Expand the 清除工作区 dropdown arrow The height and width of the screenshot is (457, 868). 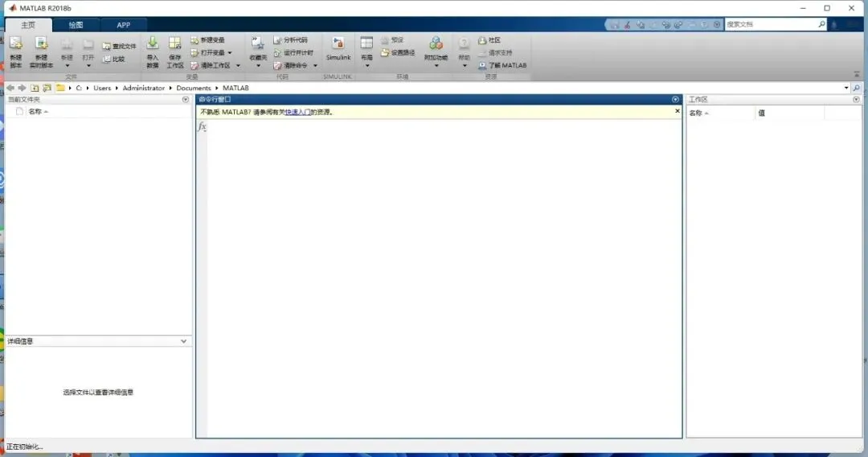point(238,65)
